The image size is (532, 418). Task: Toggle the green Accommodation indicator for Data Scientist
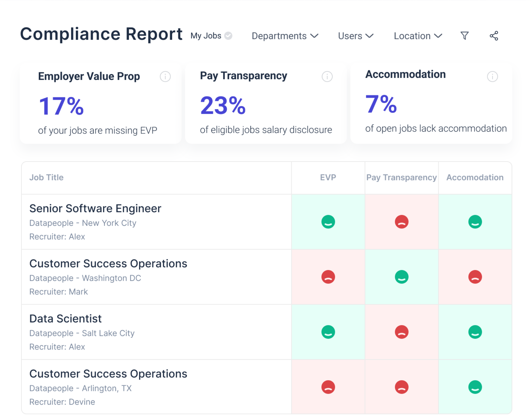[475, 332]
